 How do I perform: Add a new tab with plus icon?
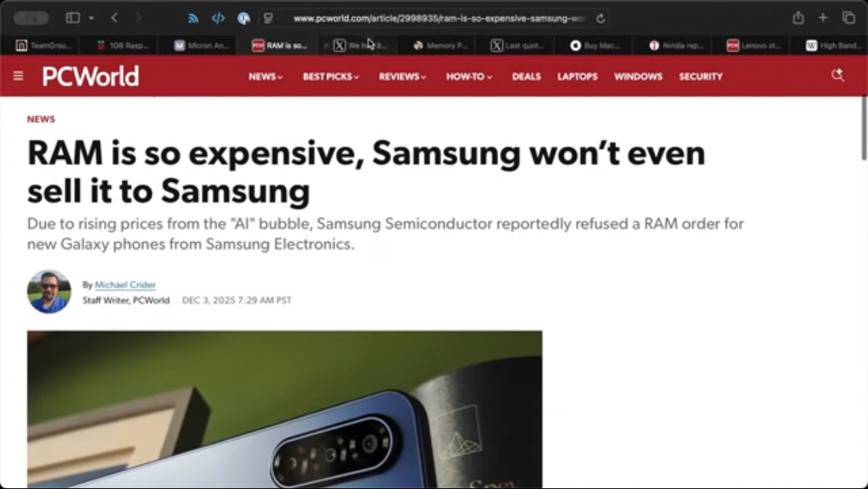pyautogui.click(x=823, y=18)
